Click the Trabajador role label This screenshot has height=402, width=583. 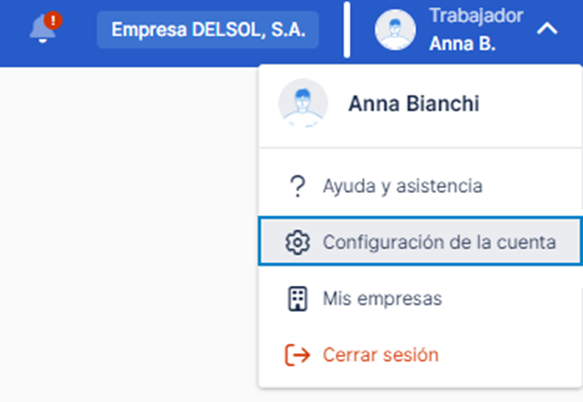point(476,16)
